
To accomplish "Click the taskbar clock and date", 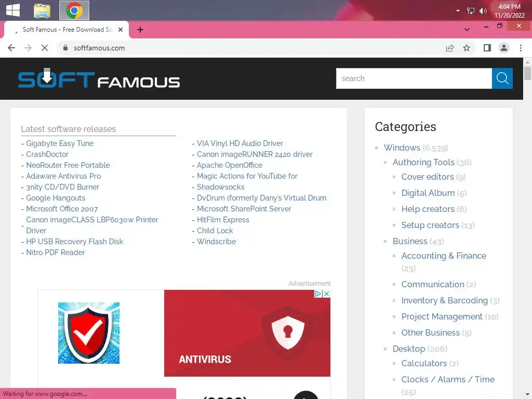I will coord(509,11).
